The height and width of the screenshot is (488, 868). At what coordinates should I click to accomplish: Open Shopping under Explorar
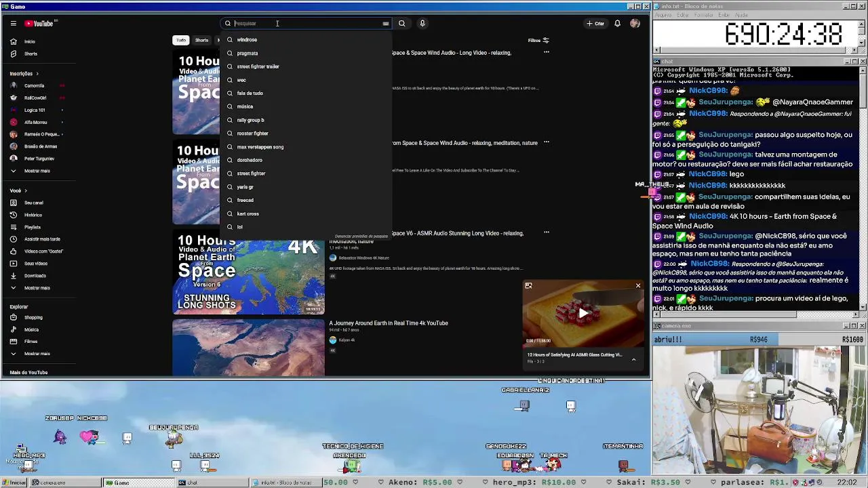click(33, 317)
